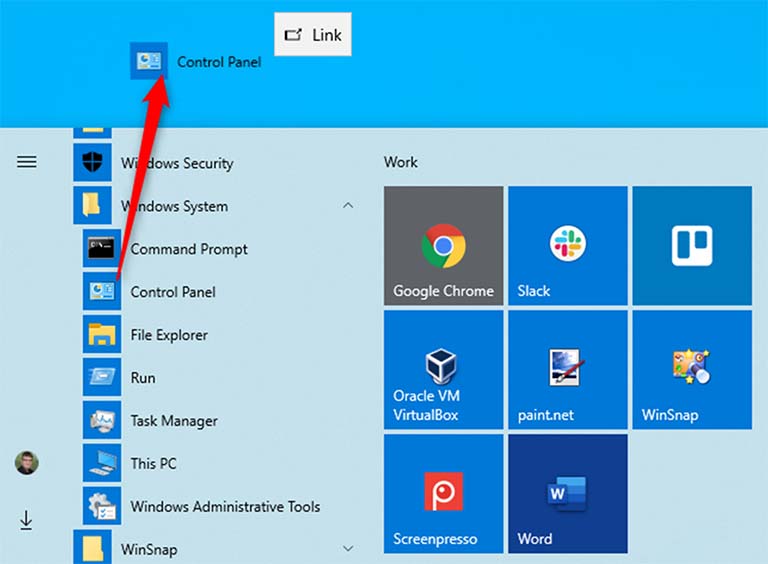This screenshot has width=768, height=564.
Task: Select the Command Prompt text
Action: coord(189,249)
